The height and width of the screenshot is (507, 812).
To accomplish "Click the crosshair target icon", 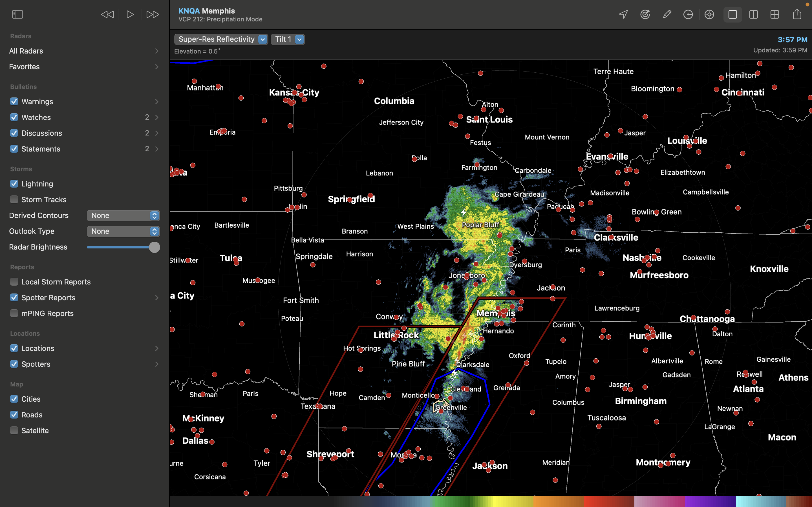I will tap(709, 14).
